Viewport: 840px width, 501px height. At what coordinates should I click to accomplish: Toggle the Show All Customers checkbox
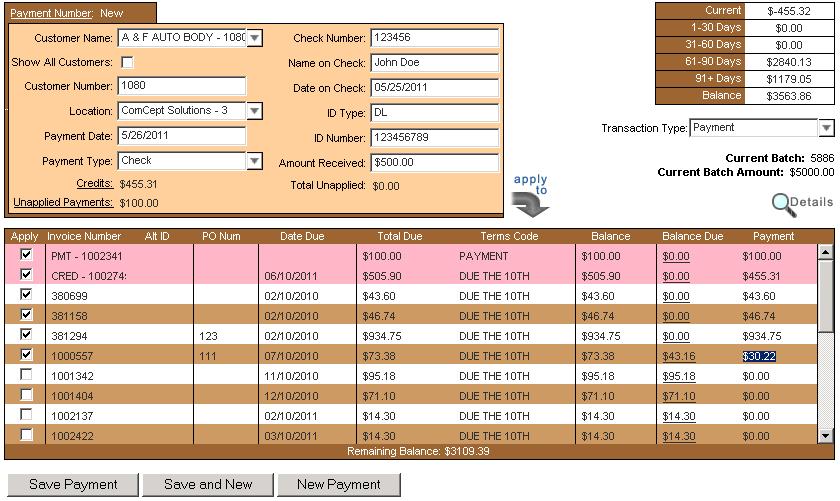click(127, 63)
